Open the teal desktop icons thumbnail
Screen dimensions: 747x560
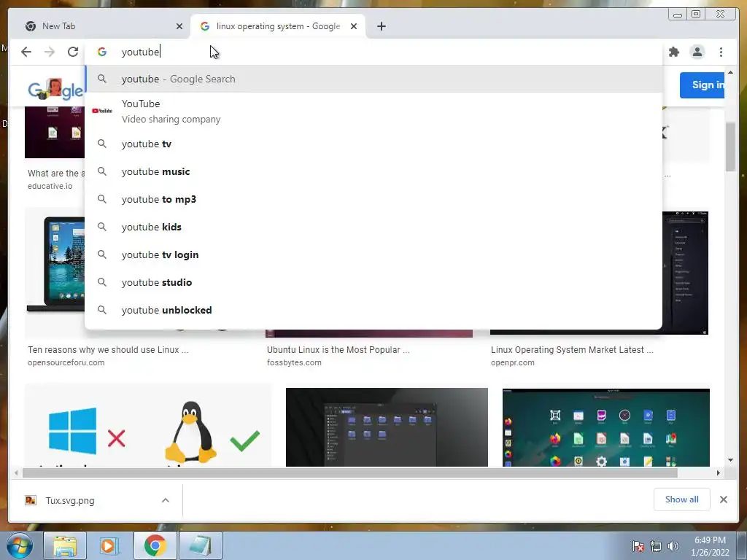point(605,427)
